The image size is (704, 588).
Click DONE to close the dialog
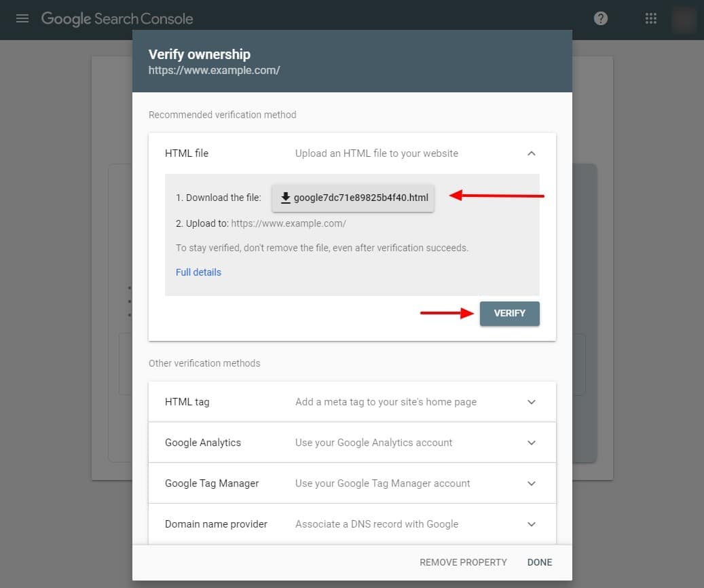click(540, 562)
